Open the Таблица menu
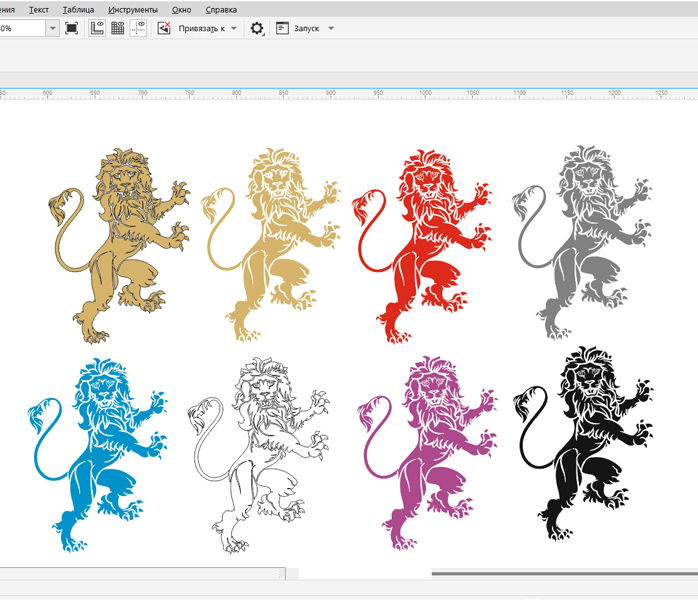 (78, 9)
